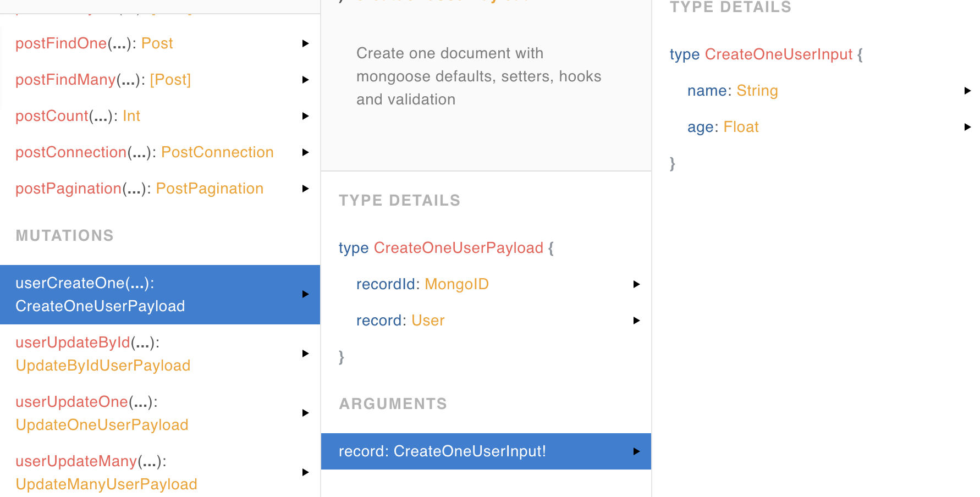Click the Post return type link
Screen dimensions: 980x497
(x=157, y=43)
